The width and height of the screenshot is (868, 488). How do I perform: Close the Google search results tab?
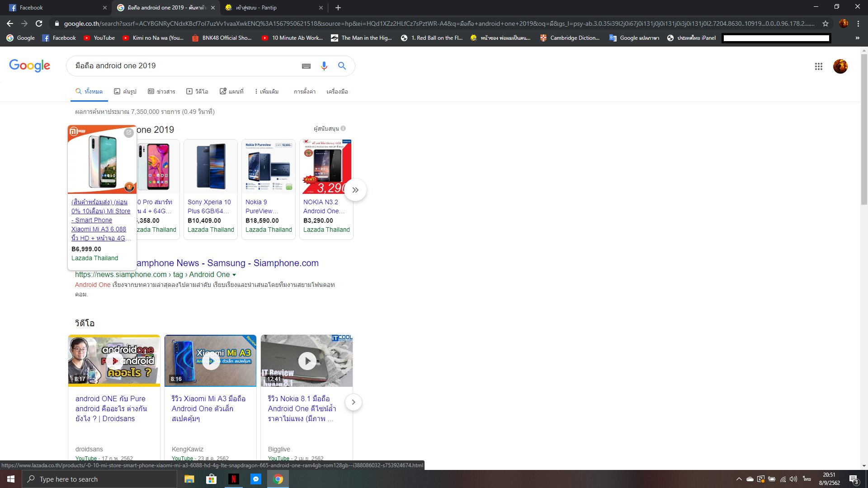(x=213, y=8)
